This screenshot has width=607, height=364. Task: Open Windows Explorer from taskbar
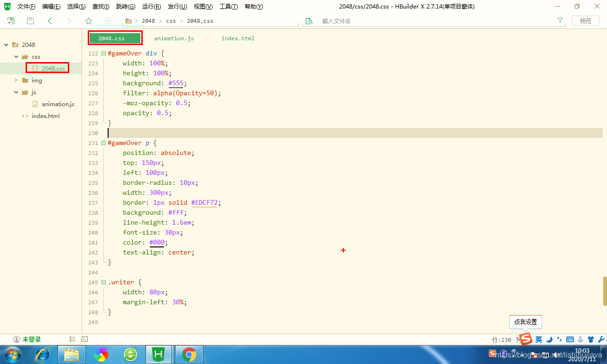72,354
